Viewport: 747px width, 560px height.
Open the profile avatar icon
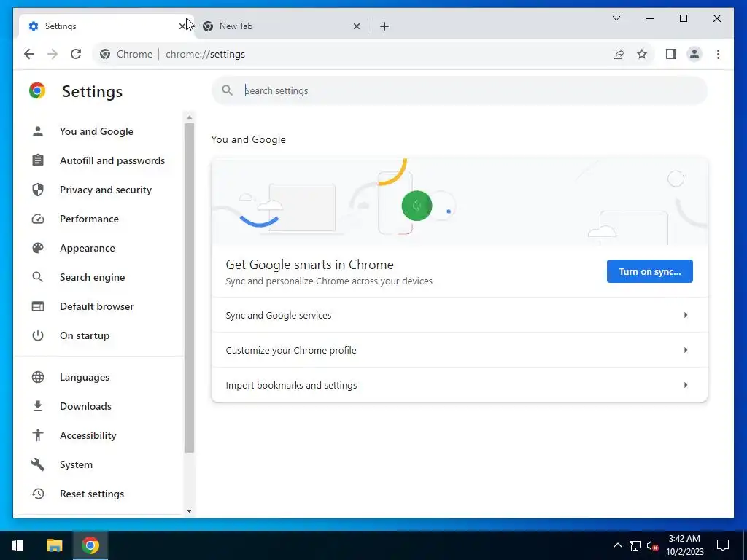tap(694, 54)
